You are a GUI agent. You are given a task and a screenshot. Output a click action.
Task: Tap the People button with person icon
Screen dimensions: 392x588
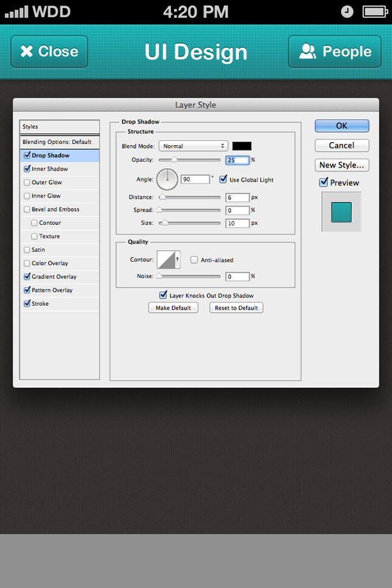(x=335, y=52)
